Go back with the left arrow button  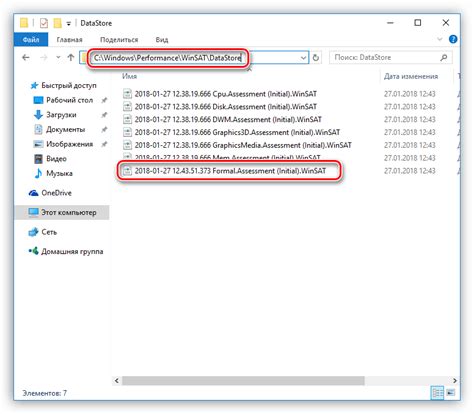point(26,58)
